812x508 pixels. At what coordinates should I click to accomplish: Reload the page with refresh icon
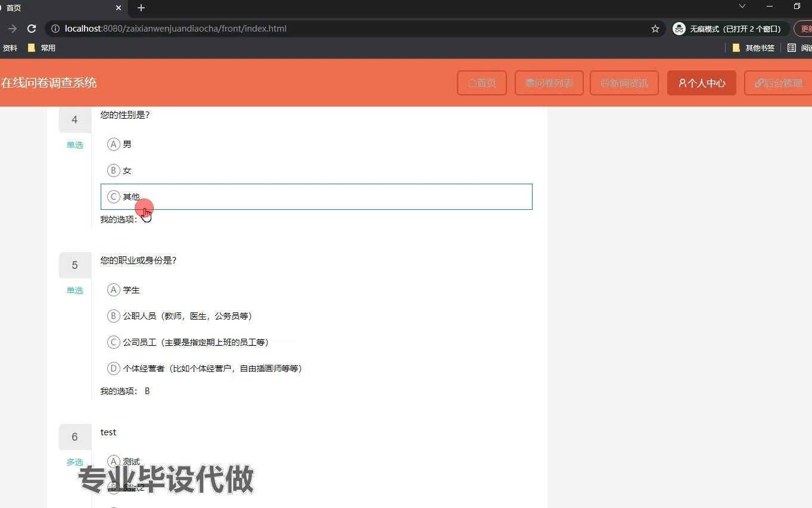pyautogui.click(x=32, y=29)
